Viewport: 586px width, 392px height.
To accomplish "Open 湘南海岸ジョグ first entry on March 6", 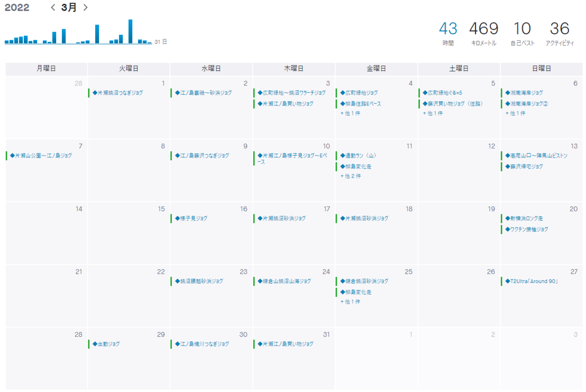I will click(524, 93).
